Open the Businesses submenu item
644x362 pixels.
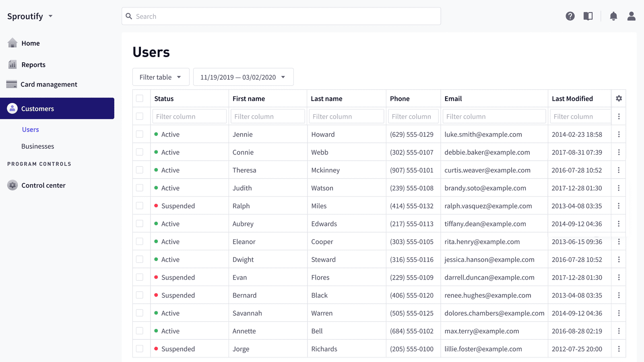coord(38,146)
